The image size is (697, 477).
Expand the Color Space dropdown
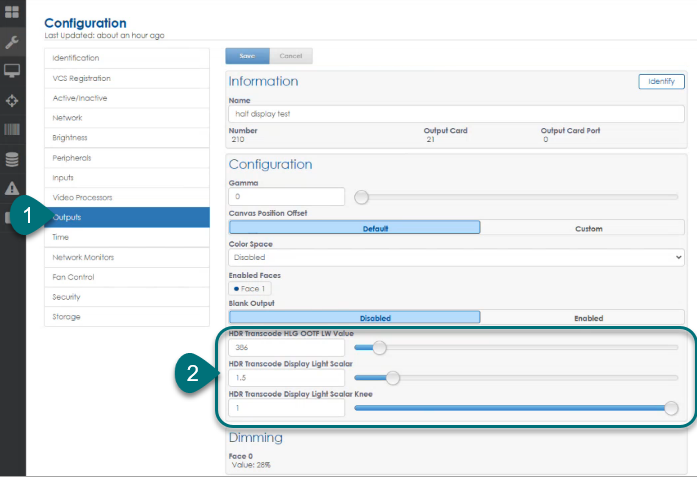click(456, 257)
